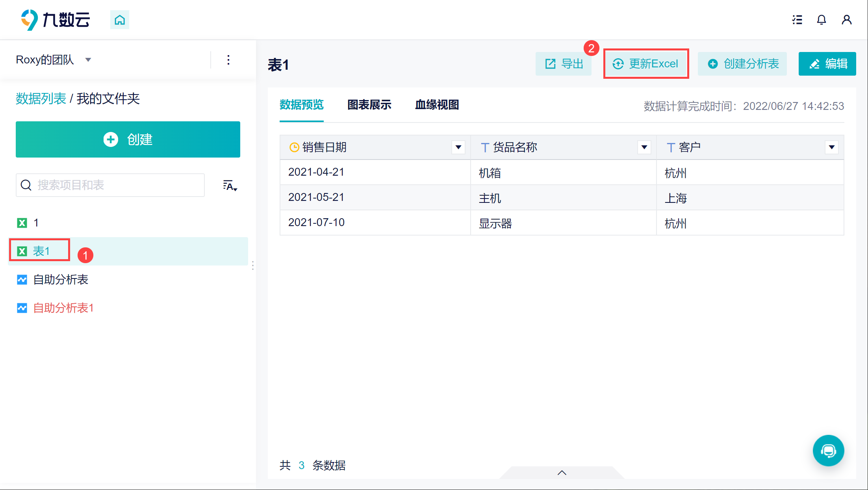Viewport: 868px width, 490px height.
Task: Open 销售日期 column filter dropdown
Action: tap(458, 147)
